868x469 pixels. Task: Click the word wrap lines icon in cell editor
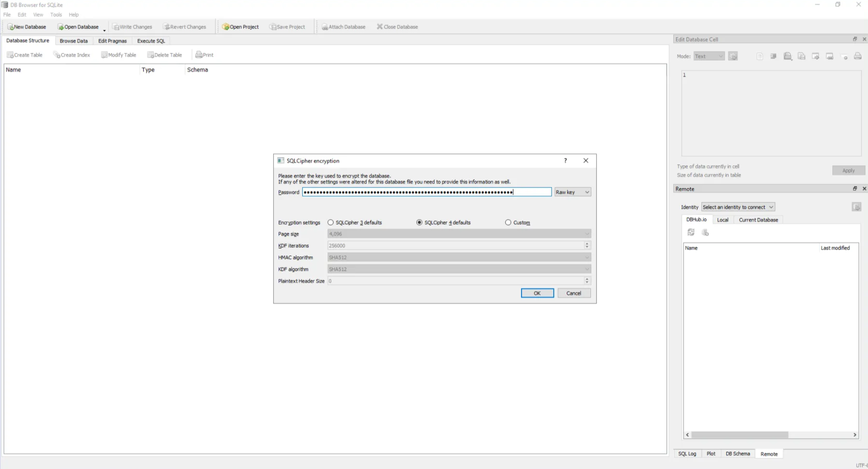774,56
